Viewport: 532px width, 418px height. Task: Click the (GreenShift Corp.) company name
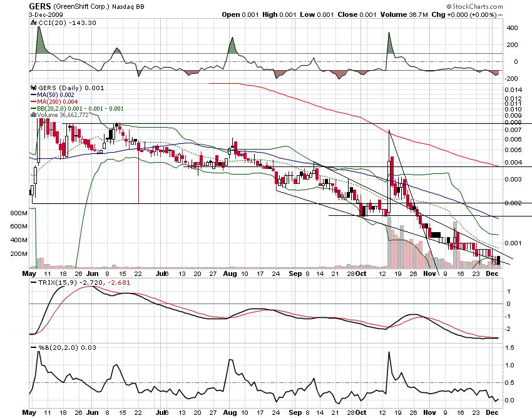(81, 6)
